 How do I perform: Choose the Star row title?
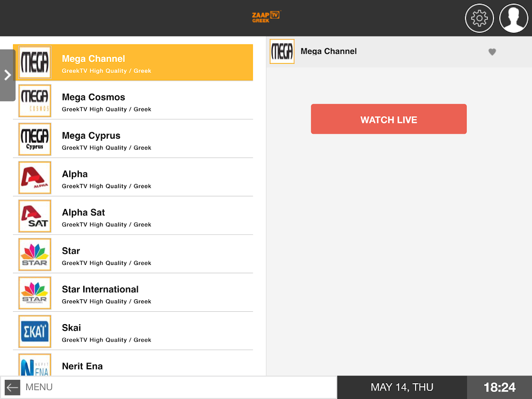(x=71, y=251)
